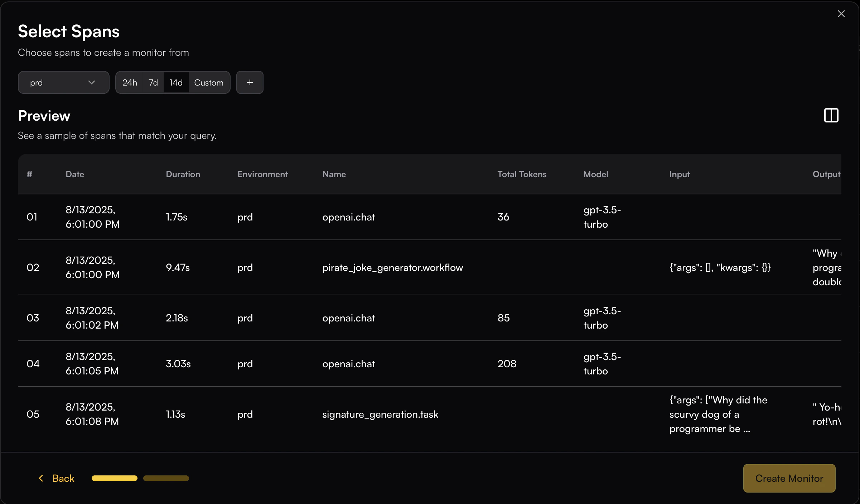Image resolution: width=860 pixels, height=504 pixels.
Task: Click the first yellow progress step bar
Action: 114,478
